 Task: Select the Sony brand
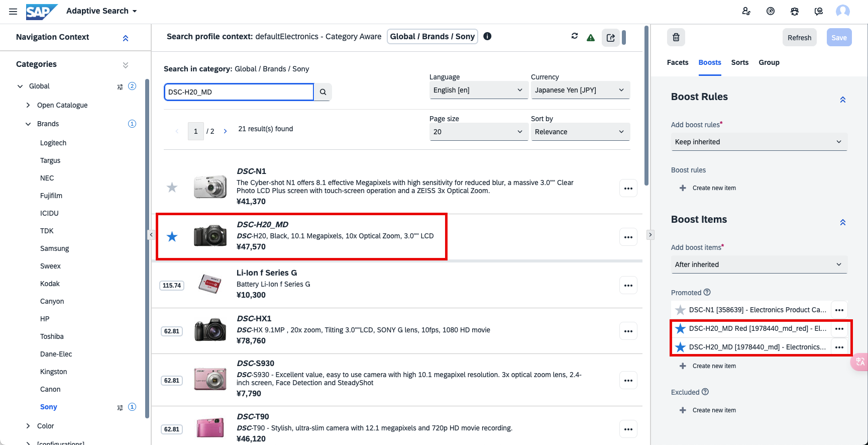point(49,407)
